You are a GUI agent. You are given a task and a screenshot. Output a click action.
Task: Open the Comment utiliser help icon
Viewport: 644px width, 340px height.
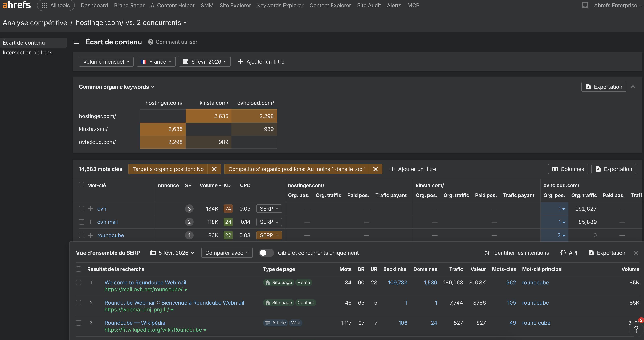pyautogui.click(x=150, y=42)
